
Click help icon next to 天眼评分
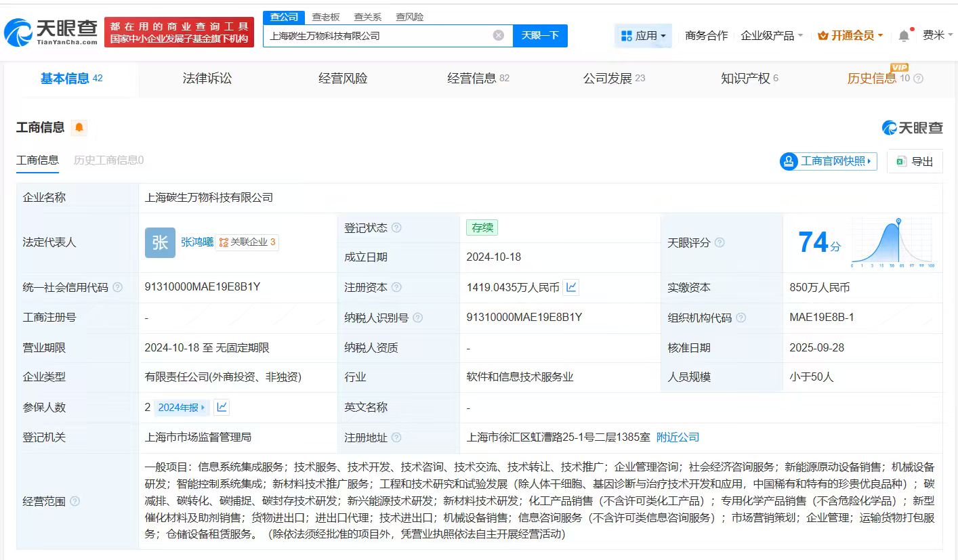pyautogui.click(x=720, y=242)
